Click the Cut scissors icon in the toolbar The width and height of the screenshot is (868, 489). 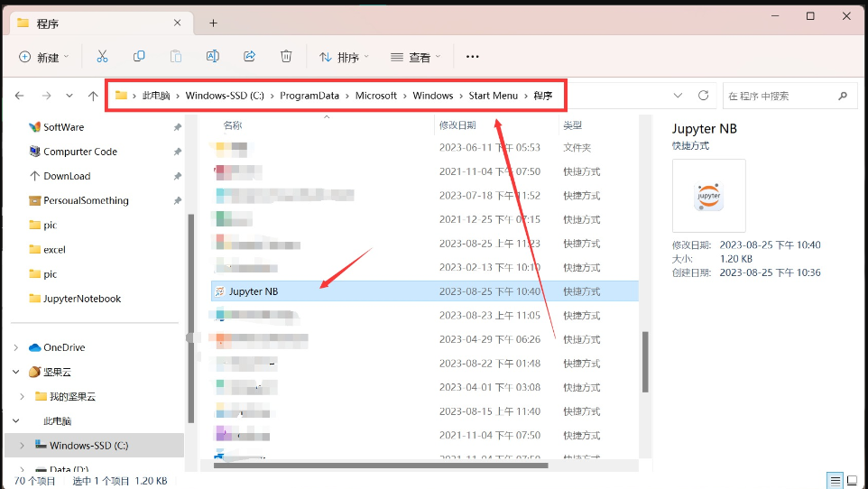pos(102,57)
